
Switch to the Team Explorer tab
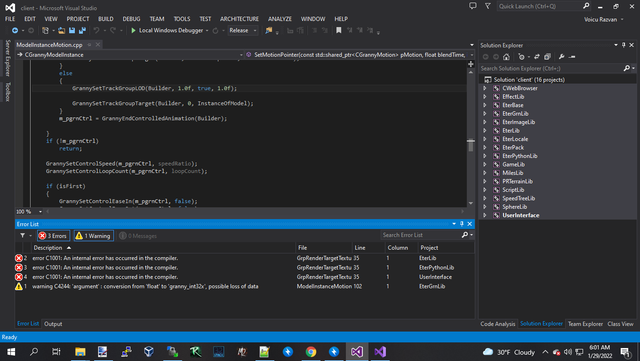(x=585, y=324)
